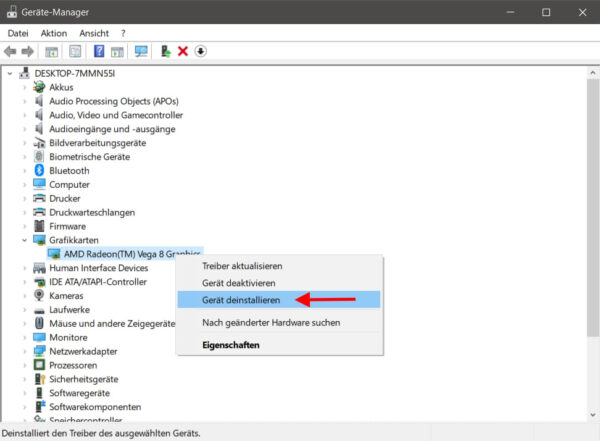Screen dimensions: 600x441
Task: Select Druckwarteschlangen row
Action: [92, 212]
